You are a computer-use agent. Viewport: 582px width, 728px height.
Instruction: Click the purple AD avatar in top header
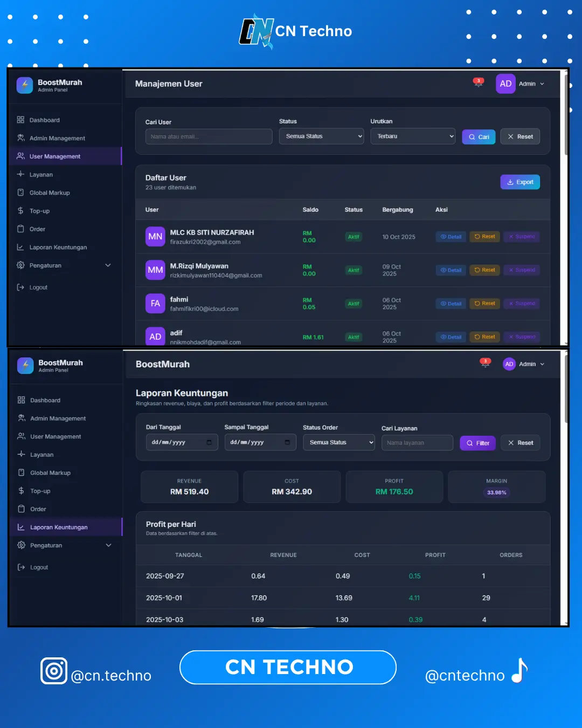pos(505,84)
